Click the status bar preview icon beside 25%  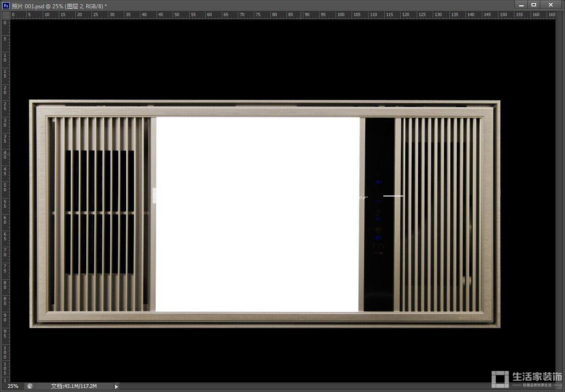tap(30, 386)
